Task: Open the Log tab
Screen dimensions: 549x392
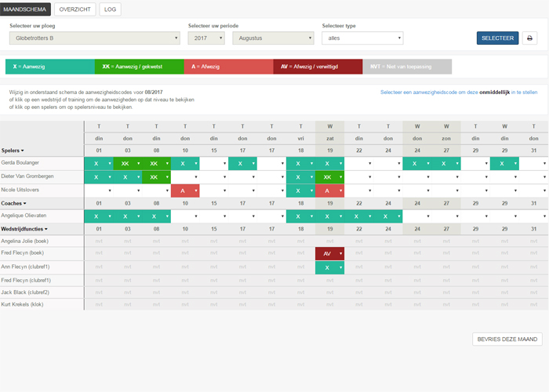Action: pos(110,9)
